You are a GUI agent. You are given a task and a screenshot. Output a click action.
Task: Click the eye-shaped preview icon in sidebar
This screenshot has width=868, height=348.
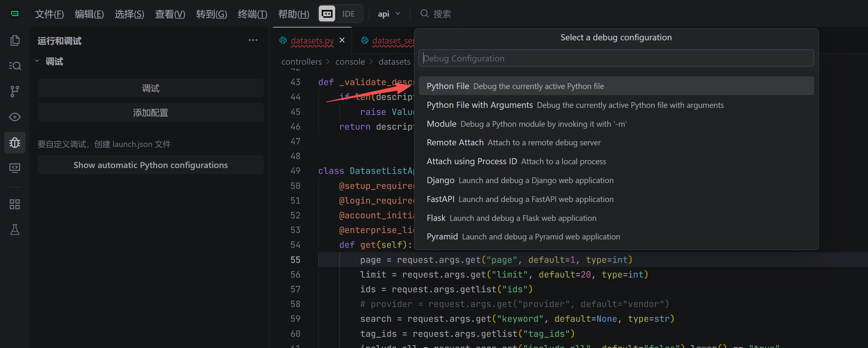tap(14, 117)
